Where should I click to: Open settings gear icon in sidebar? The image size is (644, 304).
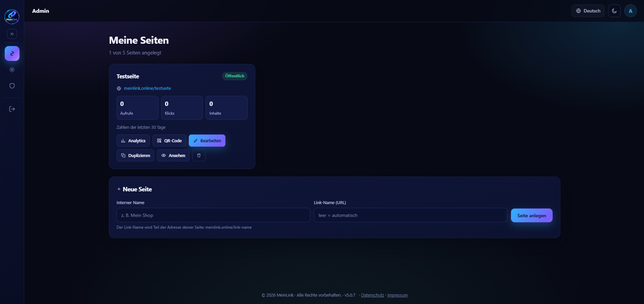12,70
